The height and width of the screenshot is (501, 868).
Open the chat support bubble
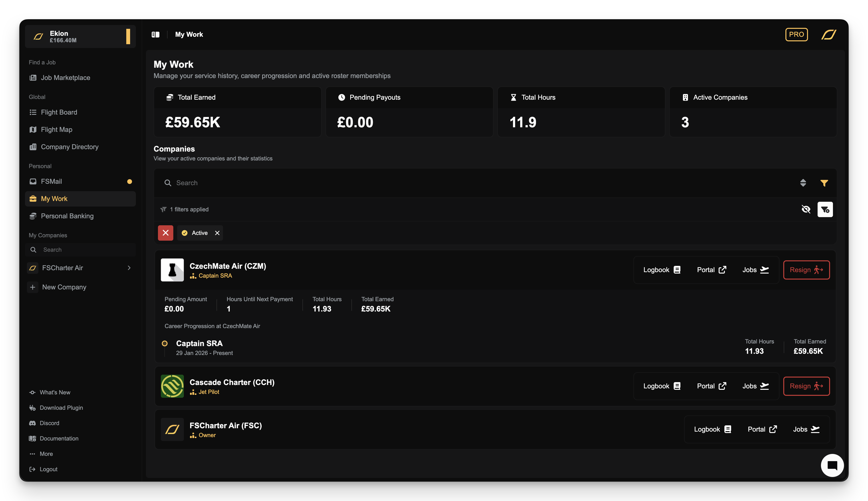[x=832, y=465]
